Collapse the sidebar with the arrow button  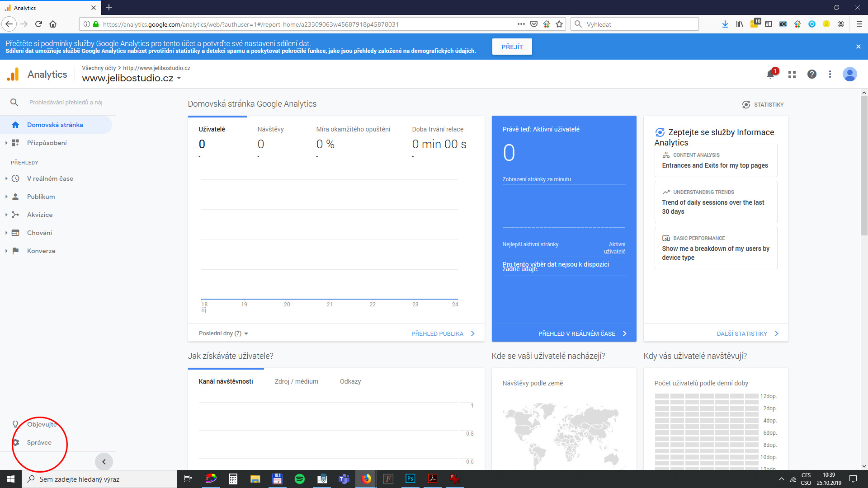(x=104, y=462)
